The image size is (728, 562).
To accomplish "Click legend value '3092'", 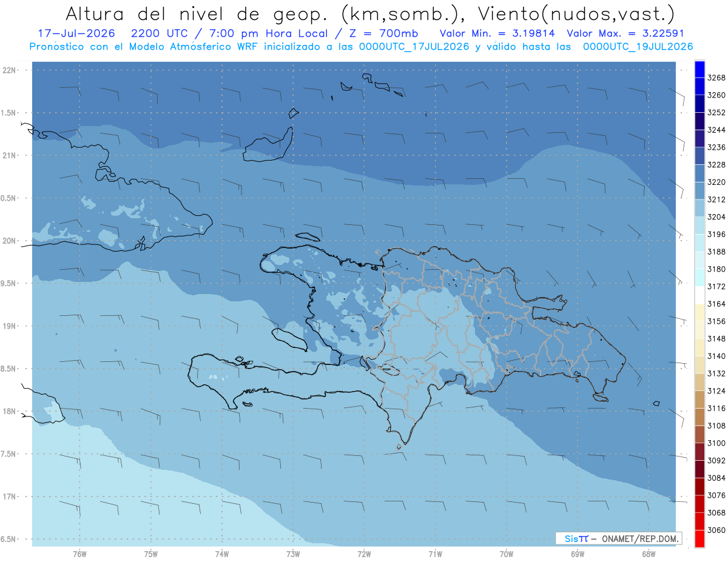I will tap(716, 460).
